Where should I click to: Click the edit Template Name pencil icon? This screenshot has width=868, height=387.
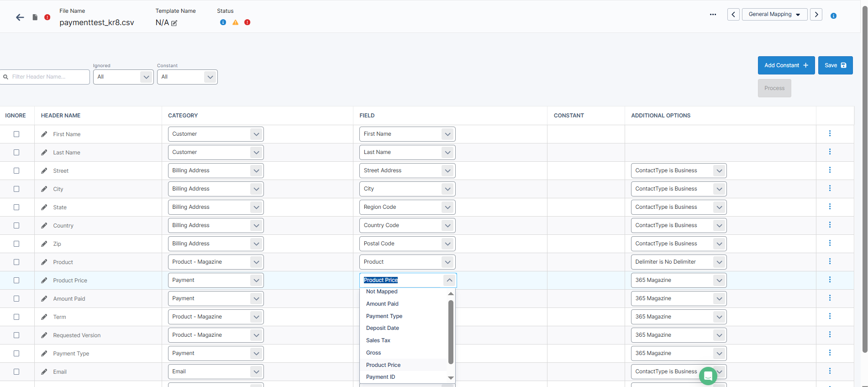(x=174, y=23)
